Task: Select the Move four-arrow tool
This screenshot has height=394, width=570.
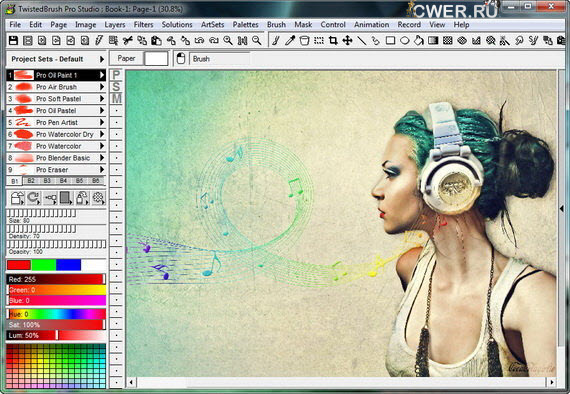Action: click(347, 40)
